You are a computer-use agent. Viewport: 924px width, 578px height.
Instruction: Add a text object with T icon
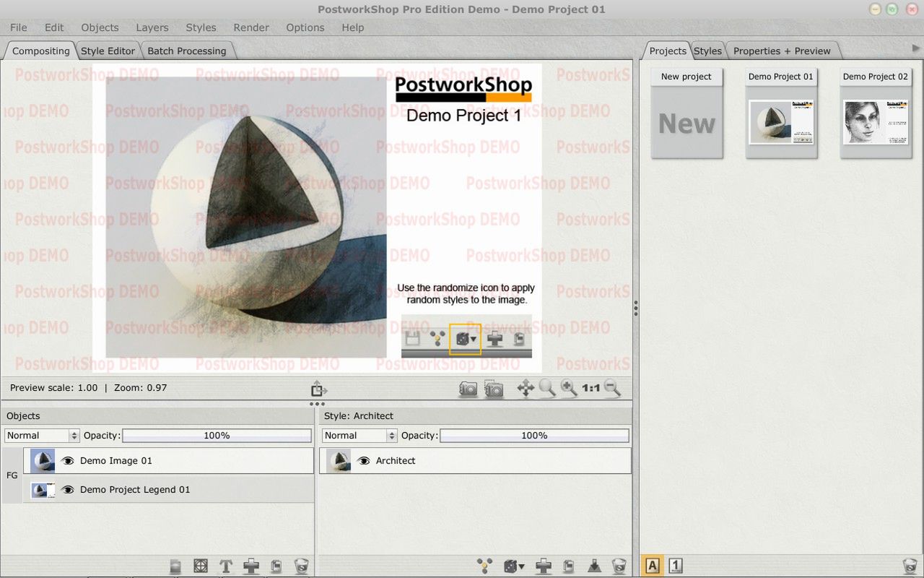click(226, 567)
